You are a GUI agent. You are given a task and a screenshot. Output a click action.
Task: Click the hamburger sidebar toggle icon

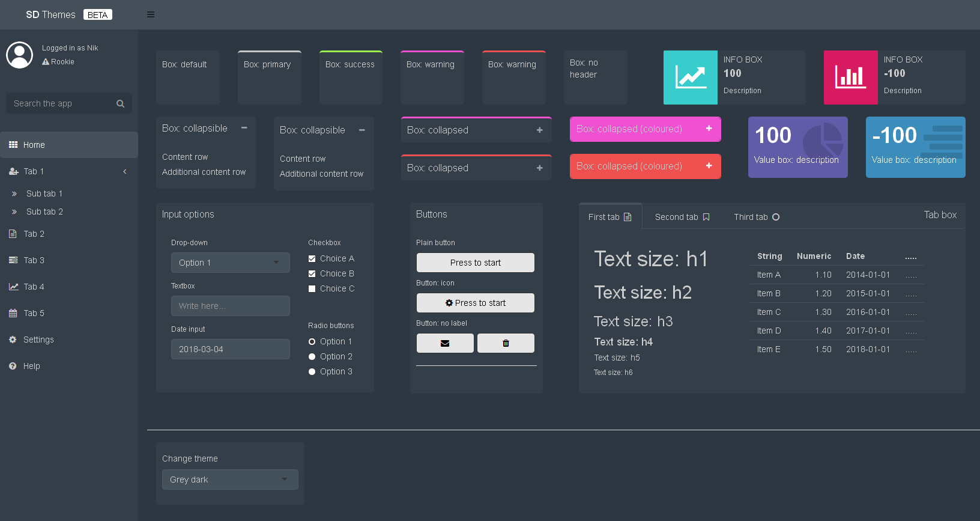point(151,14)
